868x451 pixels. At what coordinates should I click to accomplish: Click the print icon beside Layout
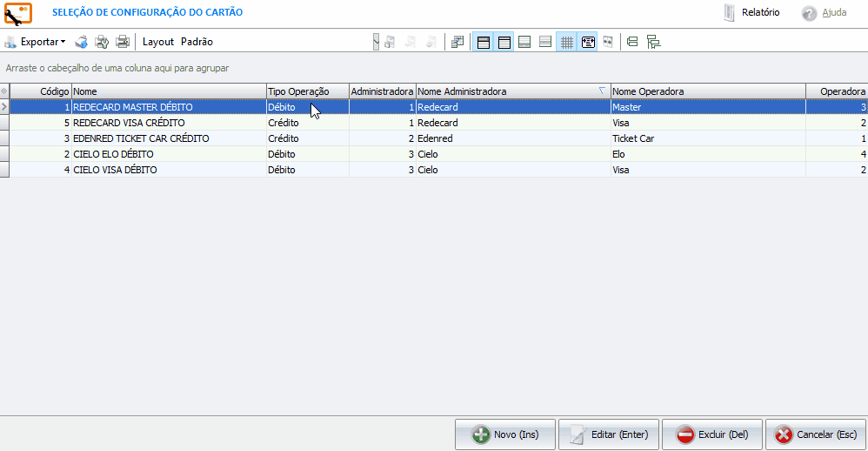123,42
